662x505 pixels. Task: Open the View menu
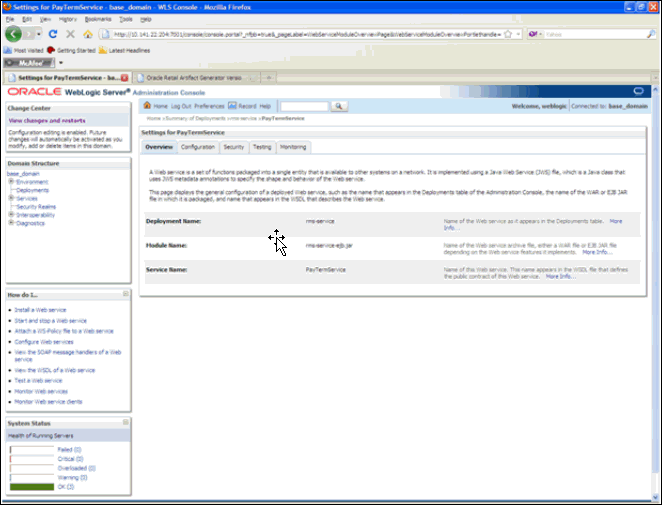click(x=45, y=19)
